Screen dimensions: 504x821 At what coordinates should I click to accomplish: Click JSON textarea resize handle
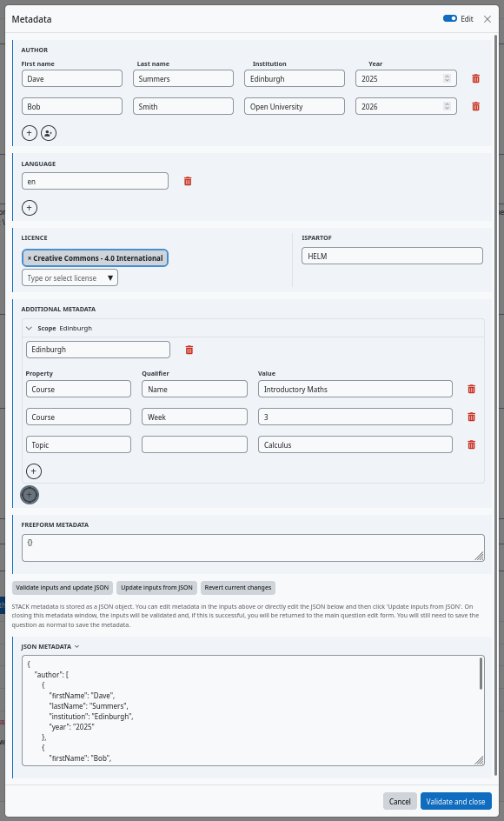480,761
